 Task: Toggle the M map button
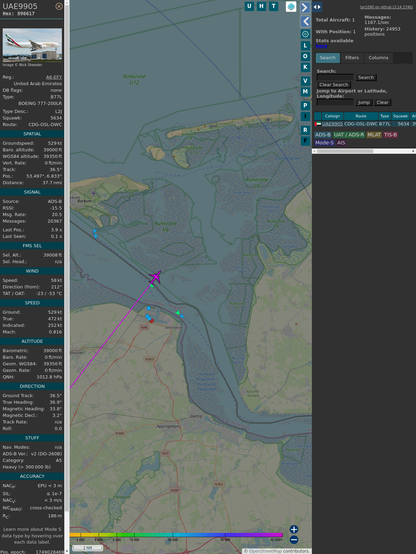coord(305,92)
